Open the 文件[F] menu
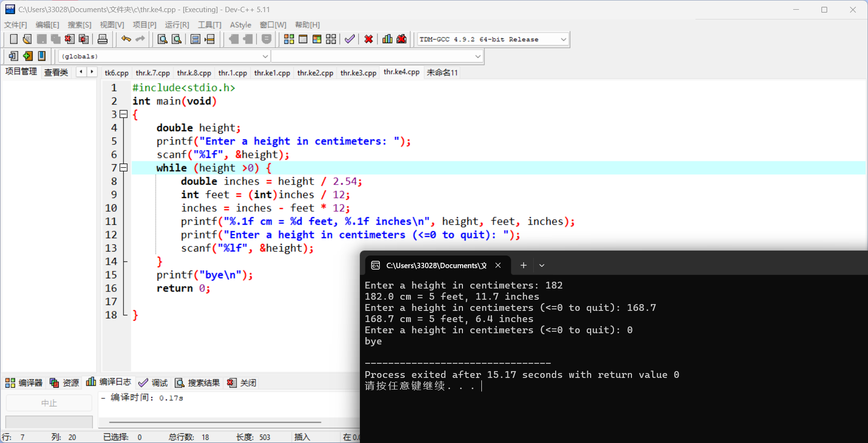868x443 pixels. (x=16, y=25)
